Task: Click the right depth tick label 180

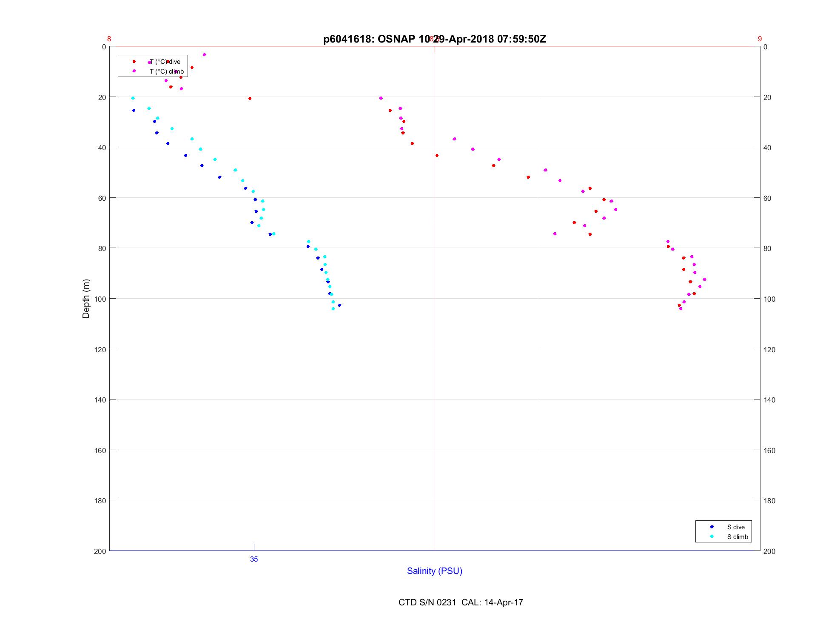Action: (x=769, y=501)
